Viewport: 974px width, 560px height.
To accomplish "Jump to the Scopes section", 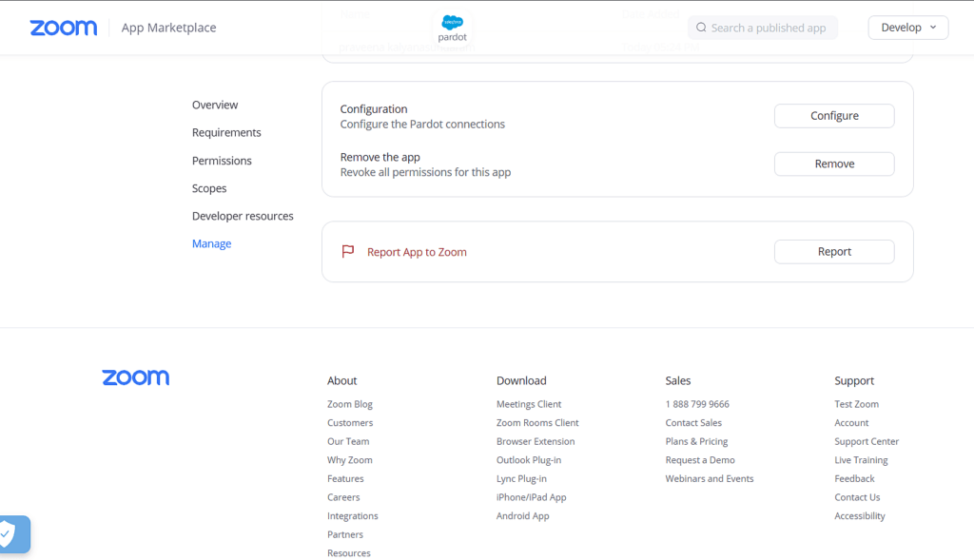I will [x=209, y=188].
